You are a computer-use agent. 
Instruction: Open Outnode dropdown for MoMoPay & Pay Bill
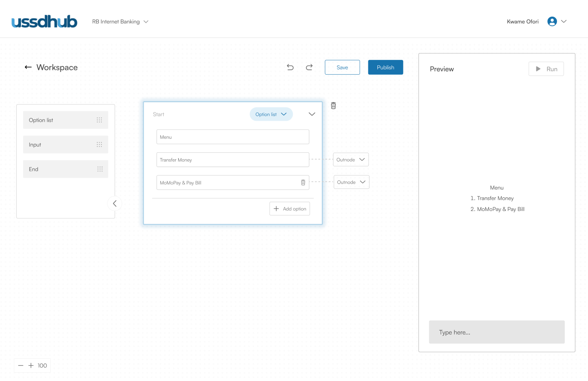351,182
